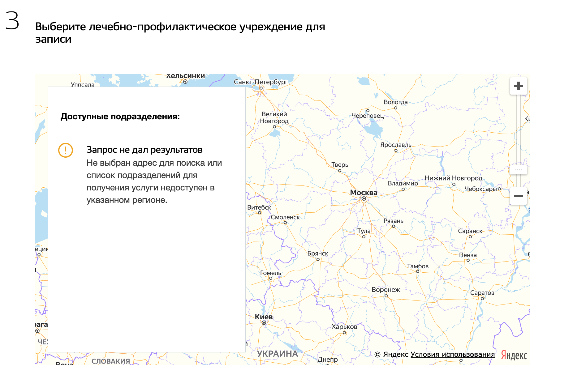This screenshot has height=392, width=573.
Task: Click the Владимир city label
Action: (x=403, y=183)
